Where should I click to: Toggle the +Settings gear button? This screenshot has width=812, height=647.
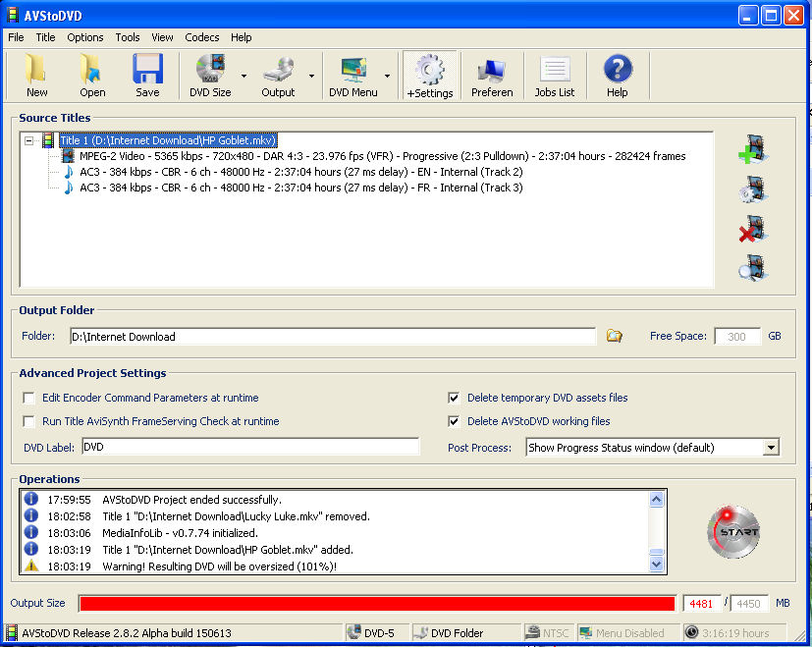coord(430,76)
